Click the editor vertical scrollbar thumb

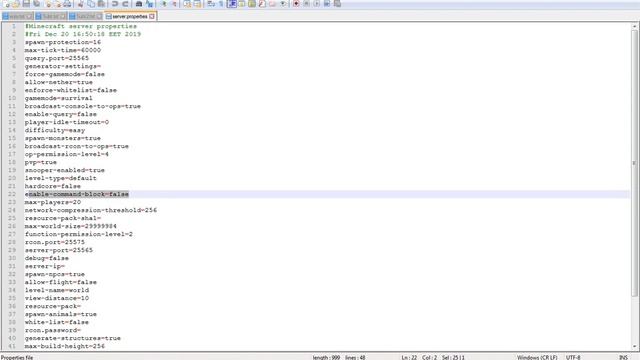click(x=634, y=163)
